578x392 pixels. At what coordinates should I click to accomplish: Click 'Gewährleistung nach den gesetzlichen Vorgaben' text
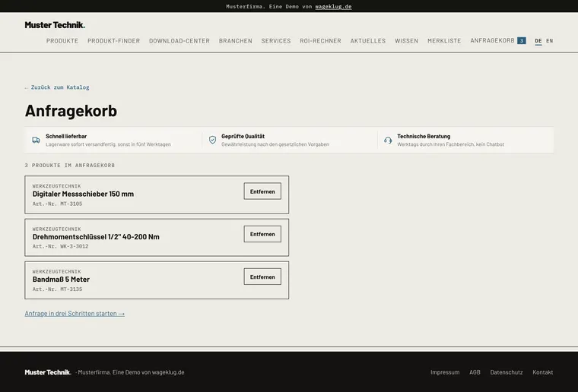pos(275,144)
